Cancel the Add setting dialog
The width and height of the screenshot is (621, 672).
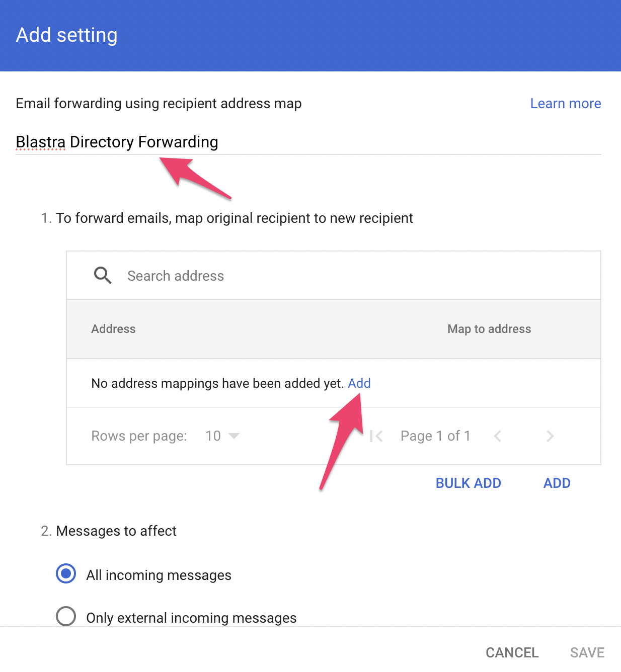coord(512,652)
